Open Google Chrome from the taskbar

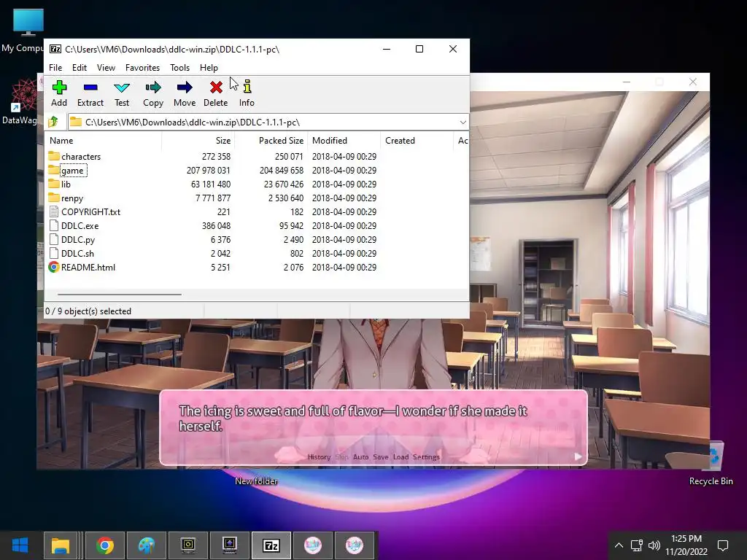[x=105, y=545]
